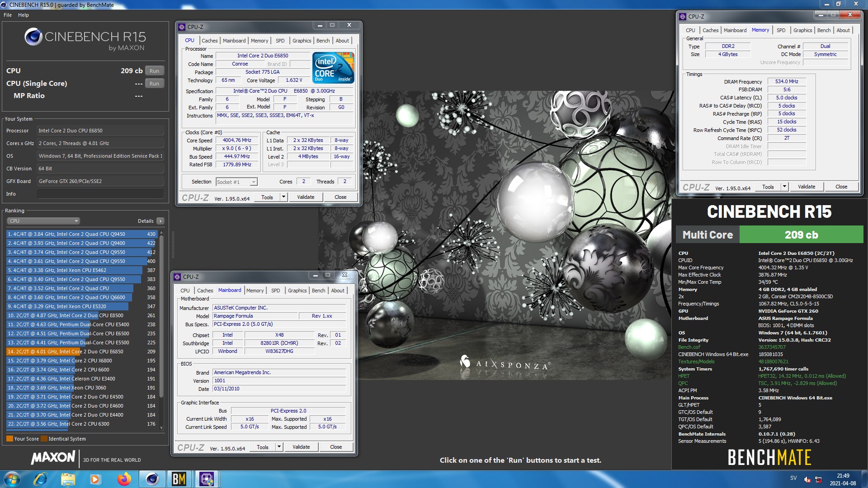Select ranking row Core 2 CPU 6300 176

pos(81,424)
